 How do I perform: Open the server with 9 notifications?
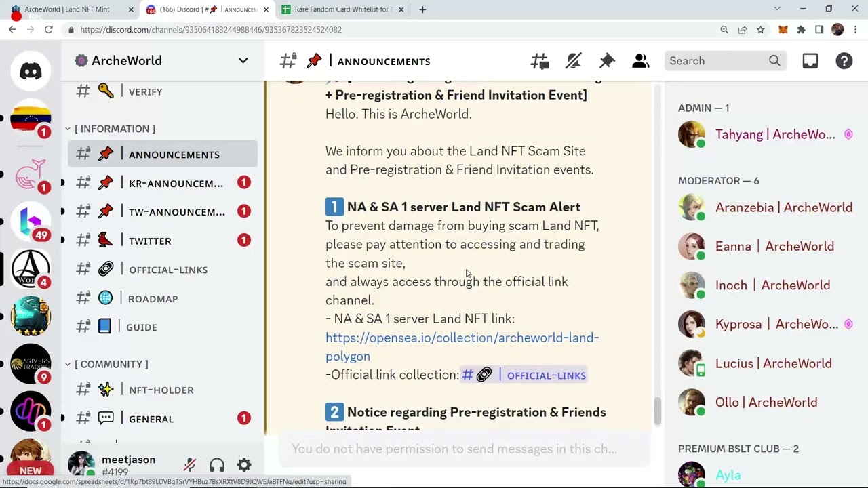pos(31,364)
